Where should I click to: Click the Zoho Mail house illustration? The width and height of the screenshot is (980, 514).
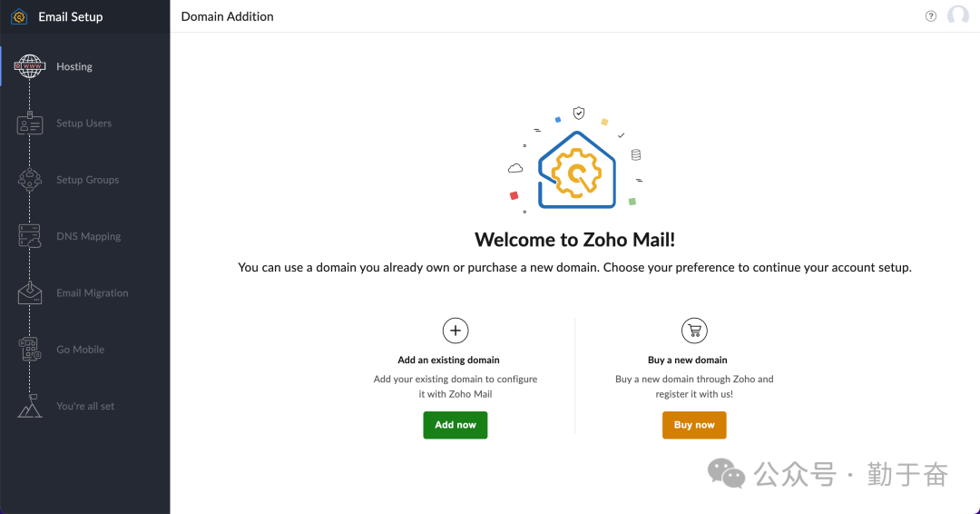click(575, 168)
